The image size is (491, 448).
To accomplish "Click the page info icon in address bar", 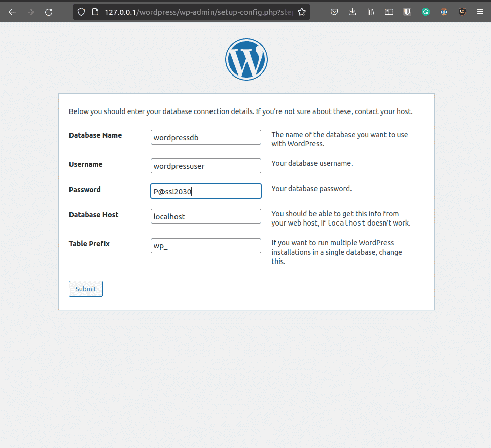I will (x=95, y=12).
